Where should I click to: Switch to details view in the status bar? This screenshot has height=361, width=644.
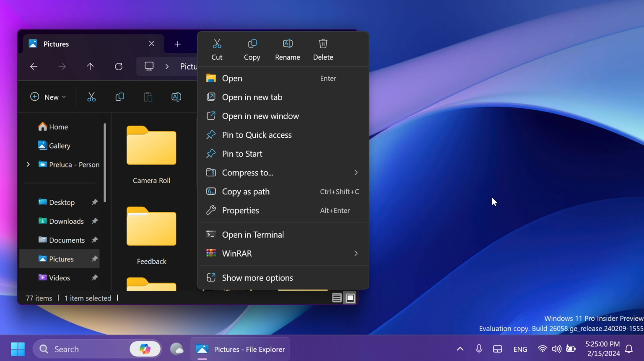tap(337, 298)
